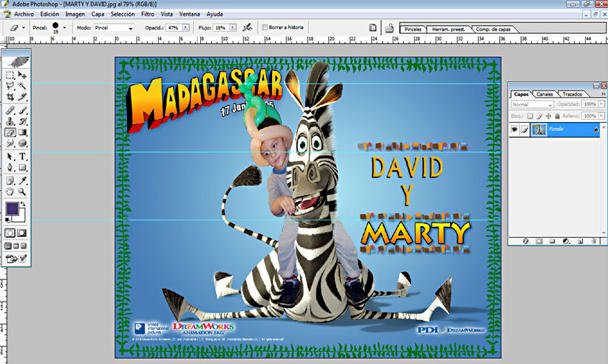Select the Move tool
608x364 pixels.
[22, 75]
